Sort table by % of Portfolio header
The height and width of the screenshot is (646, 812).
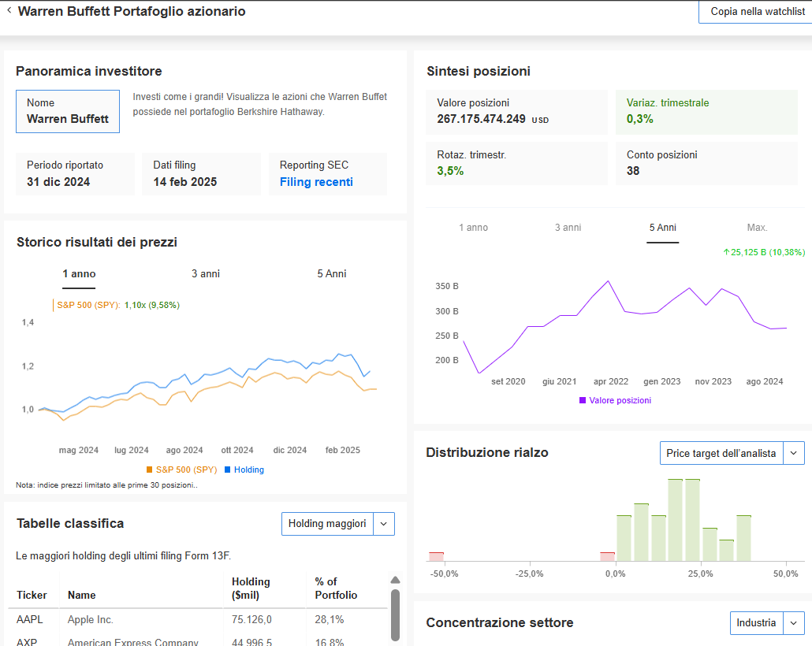click(x=336, y=588)
